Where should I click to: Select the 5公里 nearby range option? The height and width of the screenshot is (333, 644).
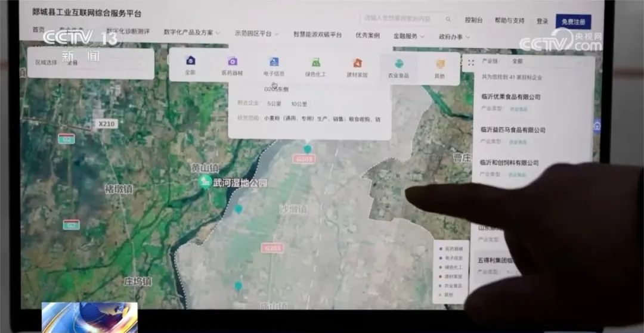click(274, 104)
